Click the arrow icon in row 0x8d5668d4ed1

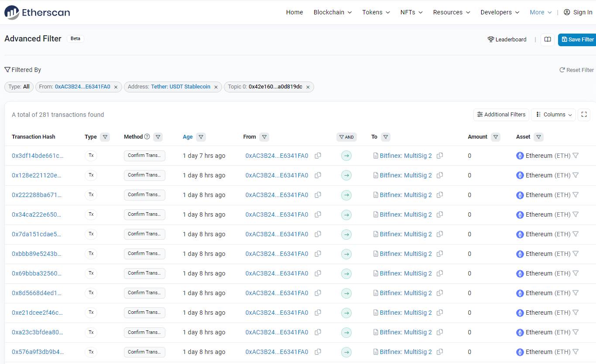[346, 293]
